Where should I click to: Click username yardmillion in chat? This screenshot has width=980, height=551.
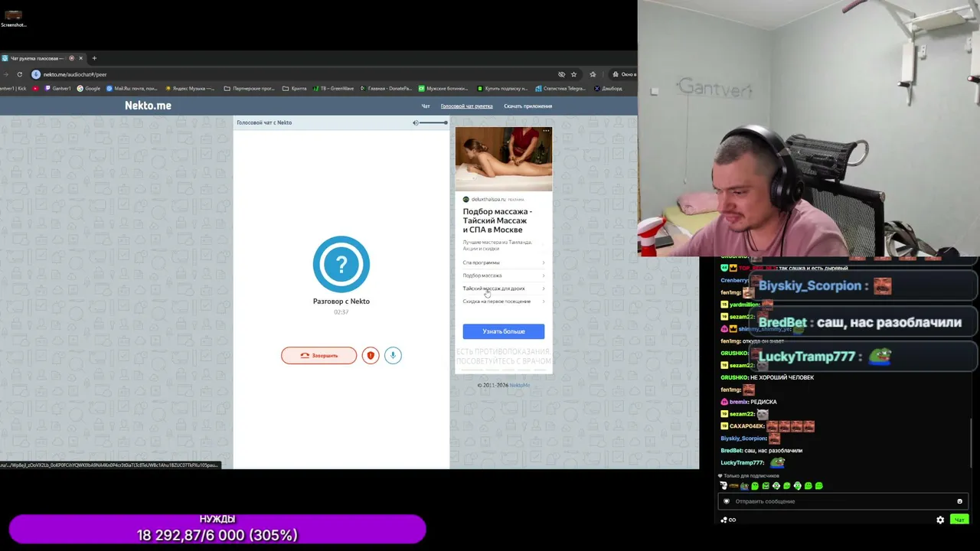pos(745,305)
